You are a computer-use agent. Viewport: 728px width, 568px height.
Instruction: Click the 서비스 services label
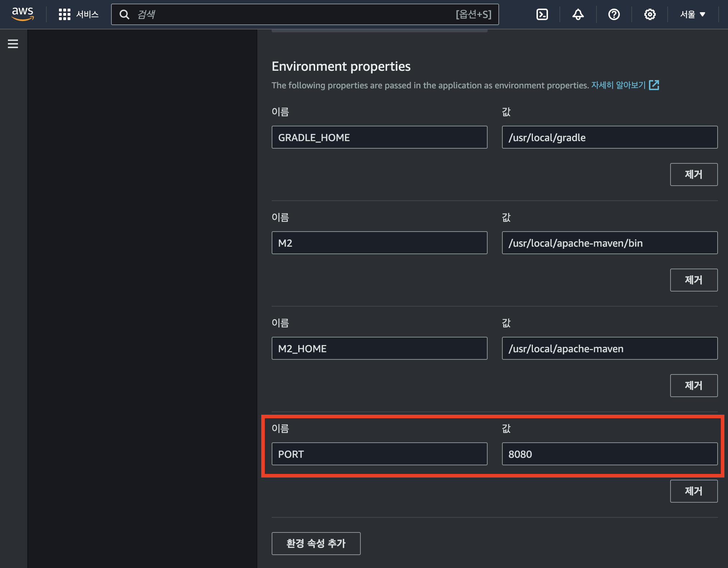point(87,14)
